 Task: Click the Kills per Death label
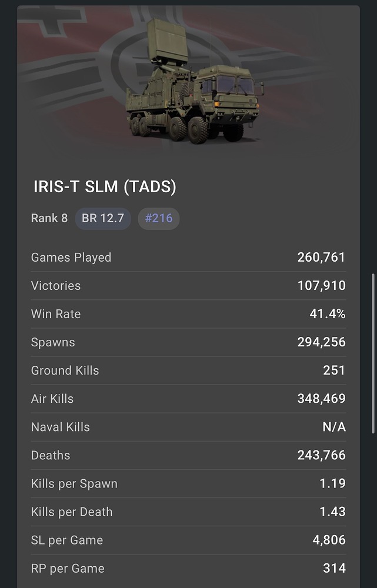pyautogui.click(x=72, y=512)
